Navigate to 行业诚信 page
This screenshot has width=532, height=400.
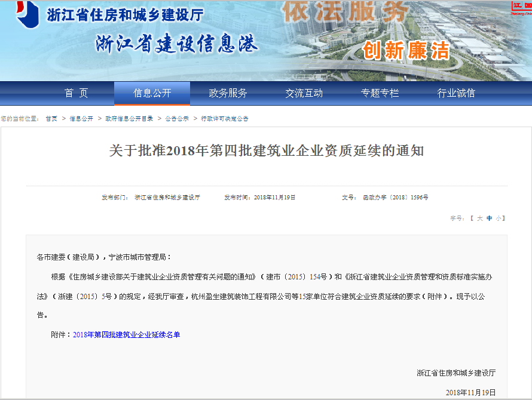[456, 93]
